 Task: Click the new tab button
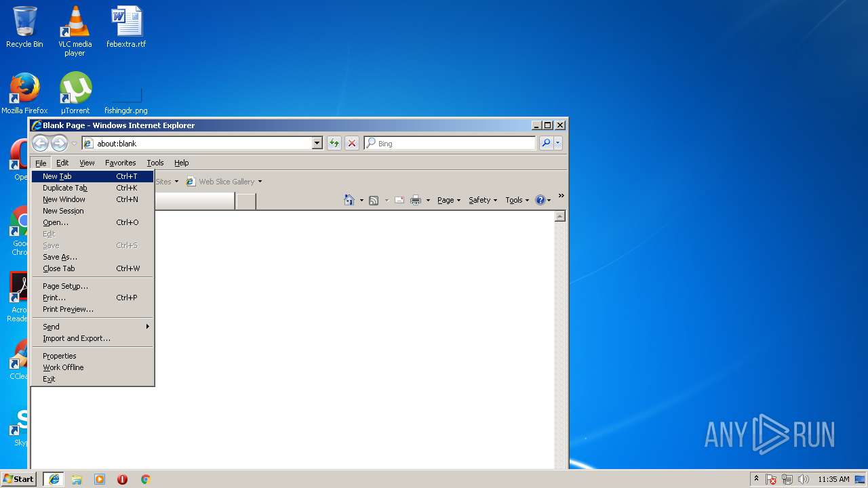[246, 201]
